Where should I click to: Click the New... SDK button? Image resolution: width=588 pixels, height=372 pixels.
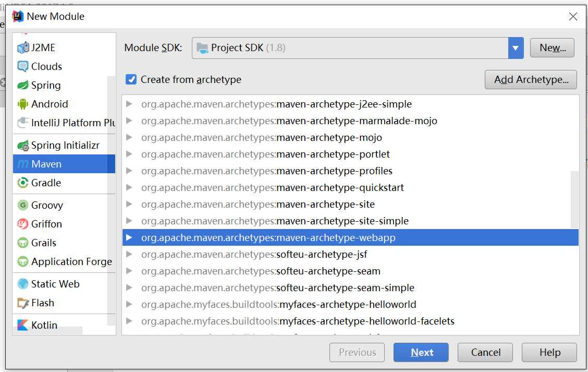tap(552, 48)
